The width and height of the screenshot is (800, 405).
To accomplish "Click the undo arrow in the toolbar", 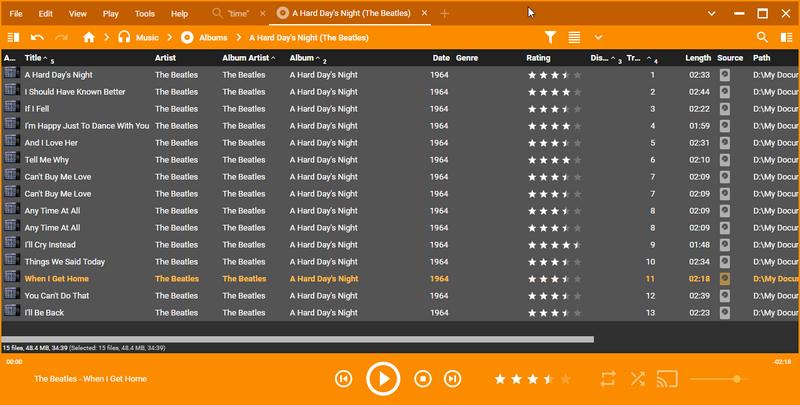I will (37, 37).
